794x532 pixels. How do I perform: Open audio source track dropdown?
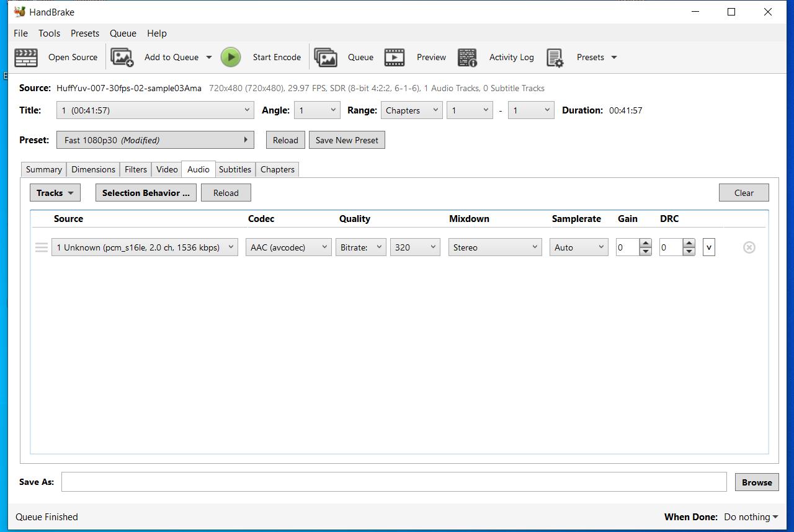[x=145, y=247]
